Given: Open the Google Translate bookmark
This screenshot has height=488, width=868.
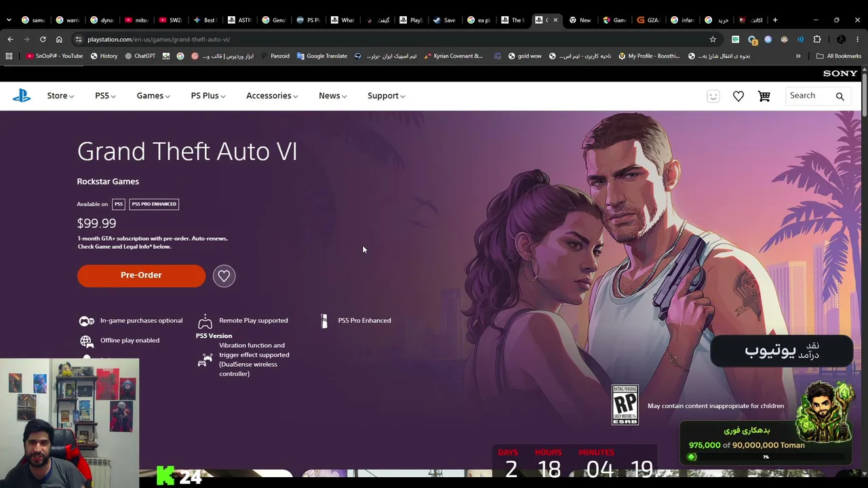Looking at the screenshot, I should point(322,56).
